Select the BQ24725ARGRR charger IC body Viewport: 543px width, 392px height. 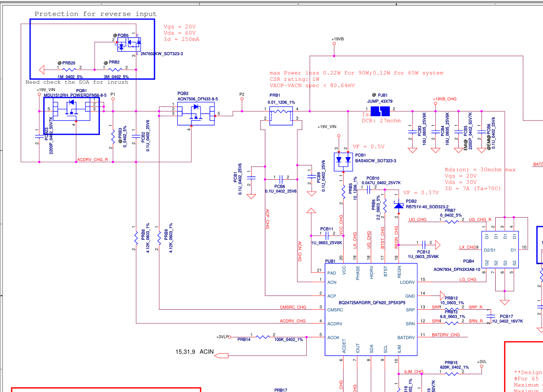click(x=371, y=310)
